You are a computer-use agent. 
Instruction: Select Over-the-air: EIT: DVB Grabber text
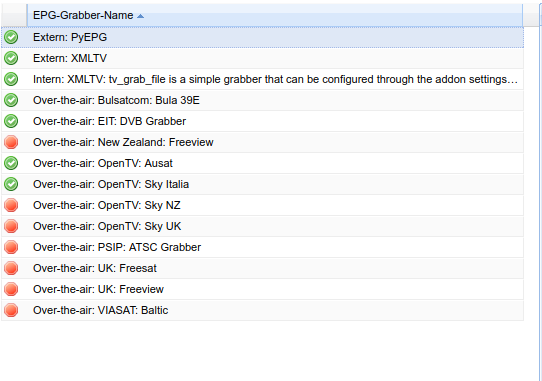[109, 121]
